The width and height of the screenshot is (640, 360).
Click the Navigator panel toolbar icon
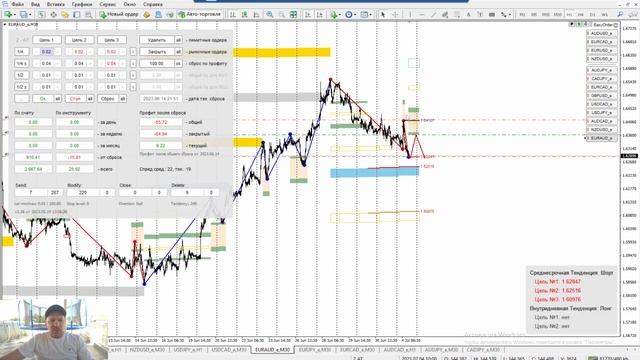(65, 14)
